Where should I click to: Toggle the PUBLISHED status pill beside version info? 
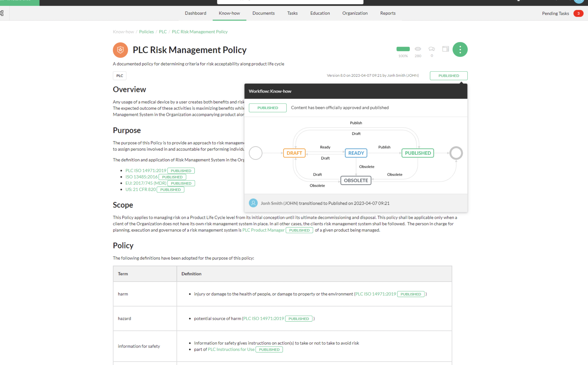pyautogui.click(x=448, y=76)
